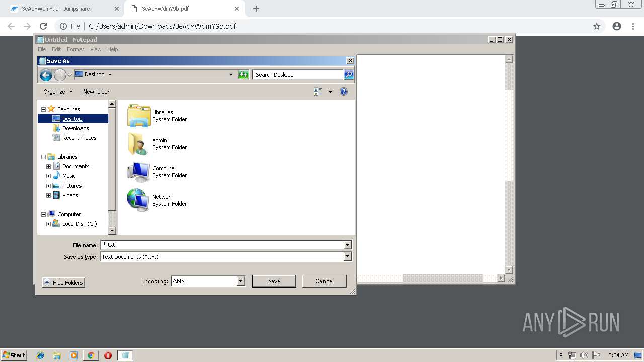Click the volume icon in system tray

click(x=584, y=355)
